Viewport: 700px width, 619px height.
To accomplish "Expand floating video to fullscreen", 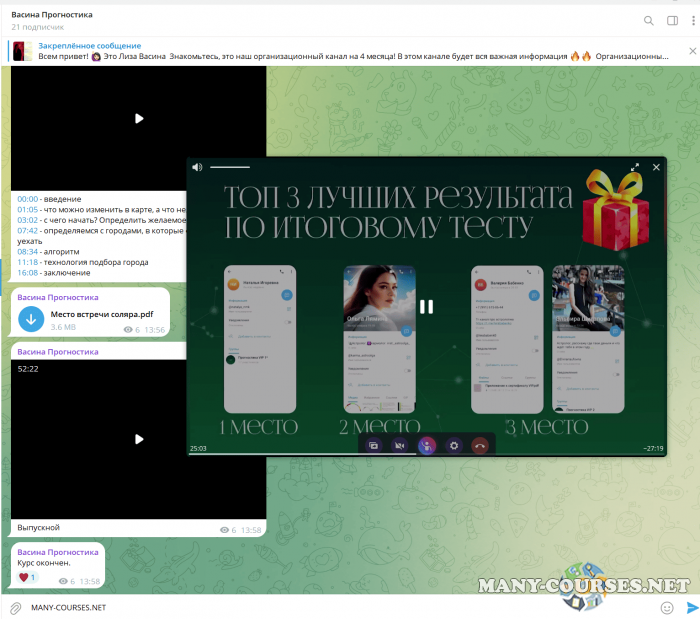I will point(634,167).
